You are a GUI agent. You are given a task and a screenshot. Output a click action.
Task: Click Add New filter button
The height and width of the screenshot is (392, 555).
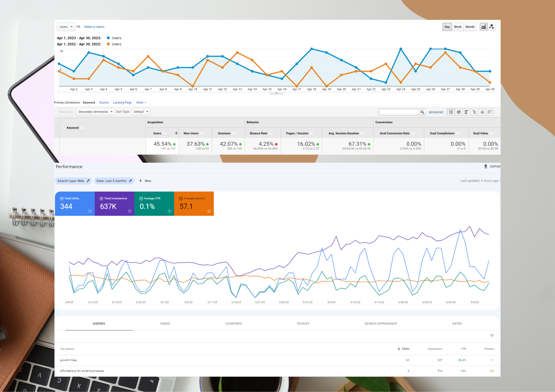click(x=146, y=181)
